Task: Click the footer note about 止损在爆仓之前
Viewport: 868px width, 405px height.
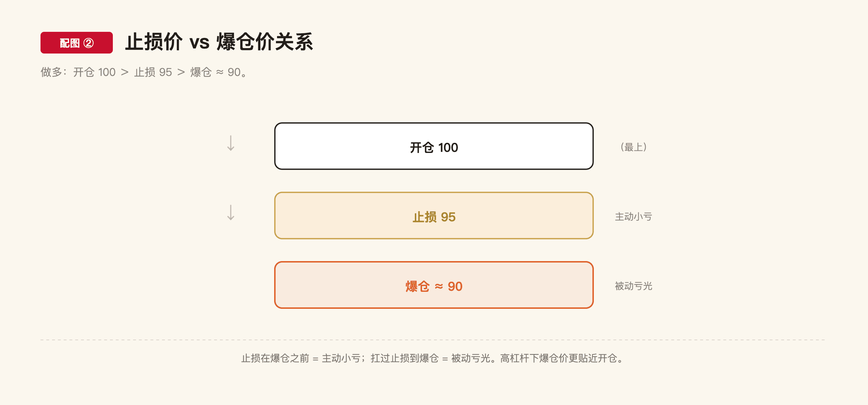Action: pyautogui.click(x=434, y=358)
